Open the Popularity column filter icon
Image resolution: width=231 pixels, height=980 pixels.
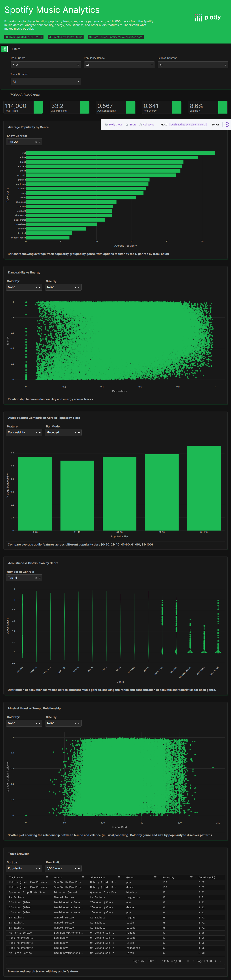tap(191, 877)
